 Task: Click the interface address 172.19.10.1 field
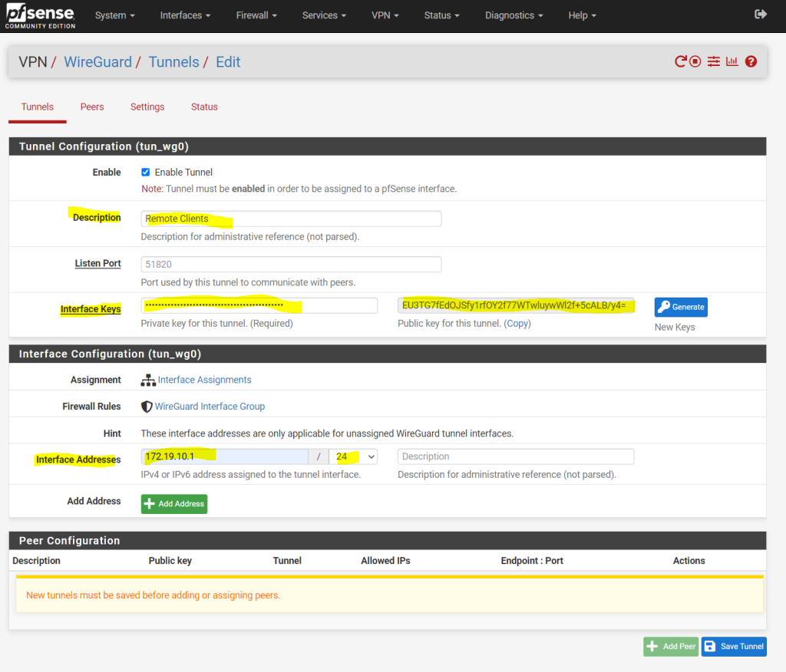[x=225, y=456]
